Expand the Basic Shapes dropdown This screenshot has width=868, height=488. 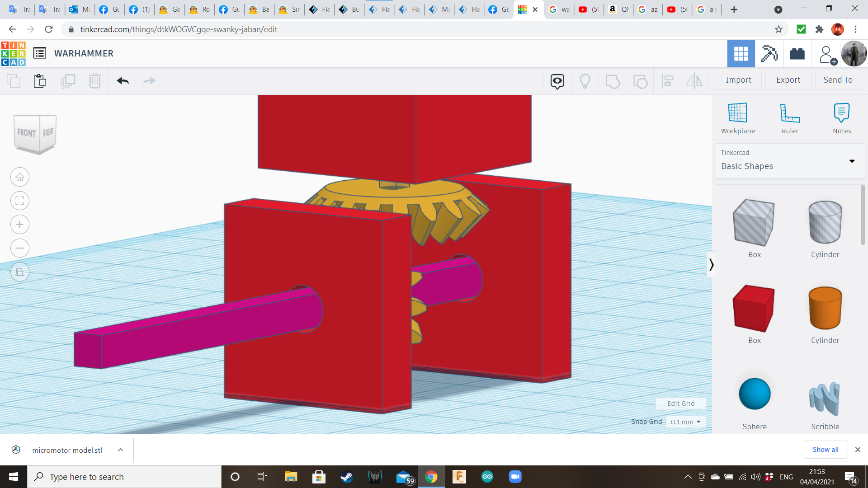[852, 161]
